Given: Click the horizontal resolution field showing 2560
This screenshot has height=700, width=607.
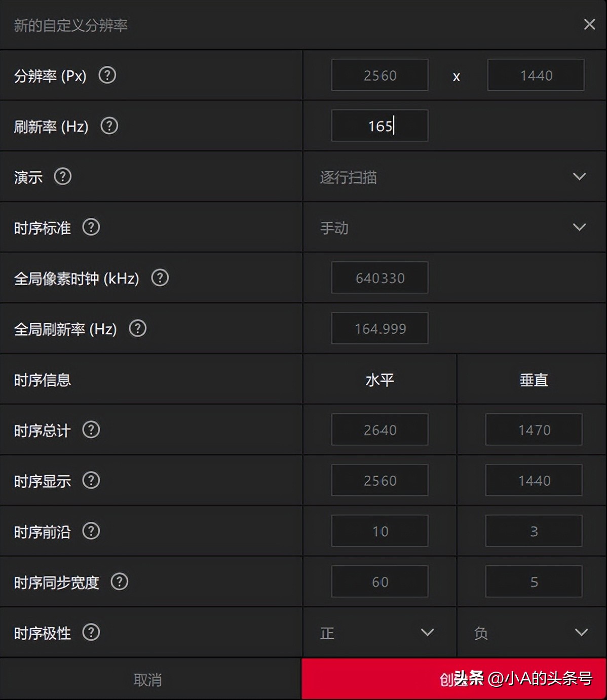Looking at the screenshot, I should (379, 75).
